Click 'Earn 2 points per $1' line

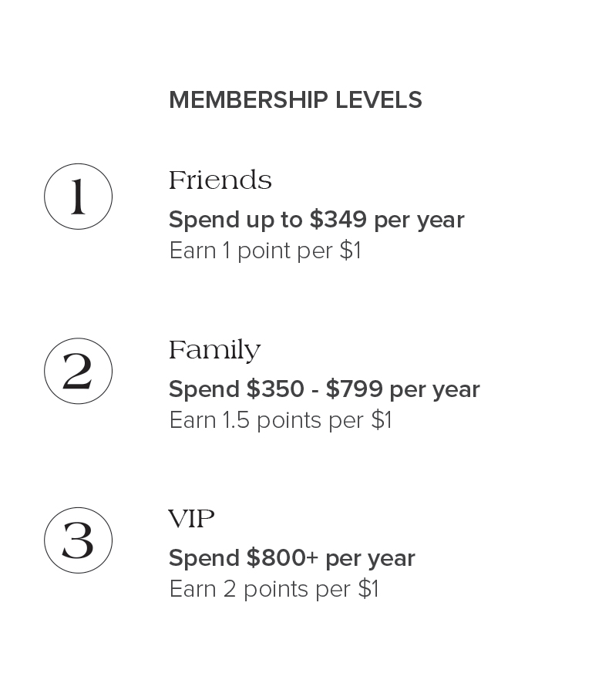point(274,589)
